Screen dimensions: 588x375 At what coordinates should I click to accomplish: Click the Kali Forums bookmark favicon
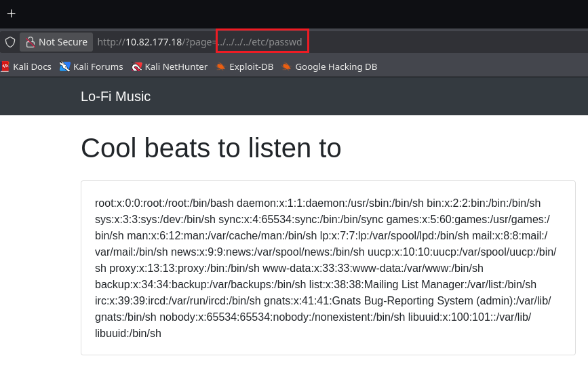coord(65,66)
